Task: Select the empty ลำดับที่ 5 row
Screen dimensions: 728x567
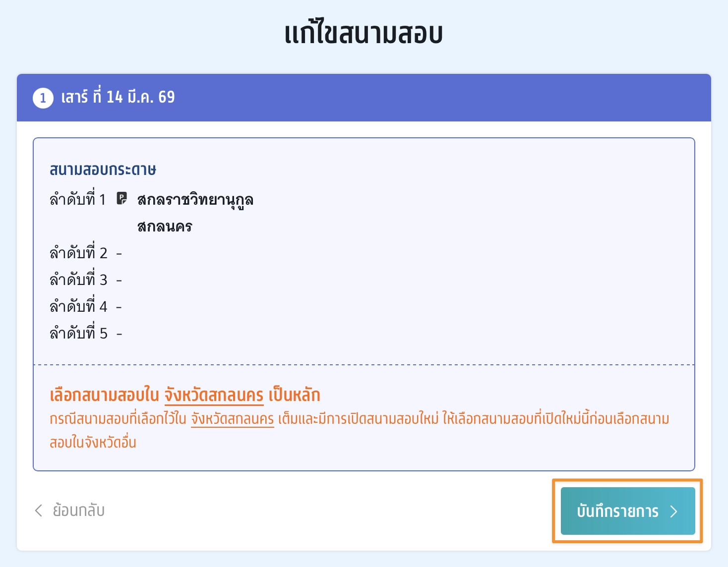Action: click(x=85, y=334)
